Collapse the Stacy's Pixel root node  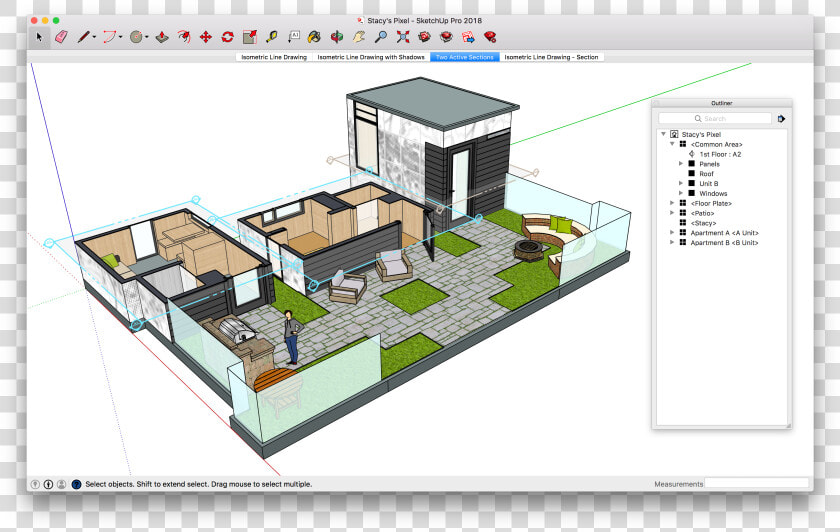663,134
